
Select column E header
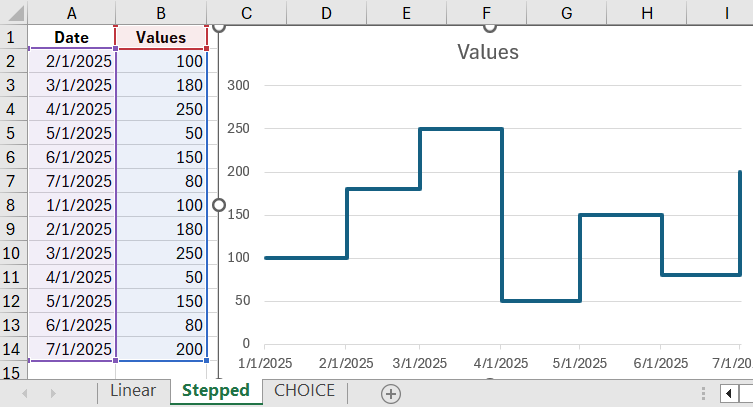[406, 13]
